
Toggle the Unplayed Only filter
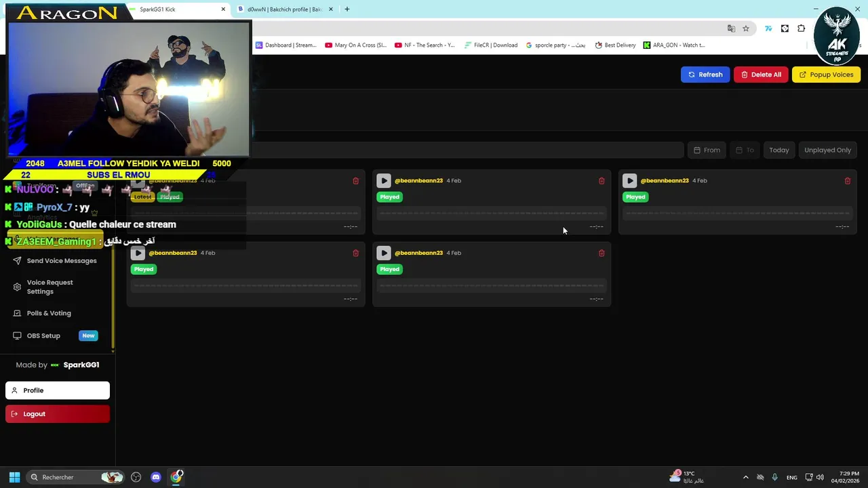click(x=827, y=150)
